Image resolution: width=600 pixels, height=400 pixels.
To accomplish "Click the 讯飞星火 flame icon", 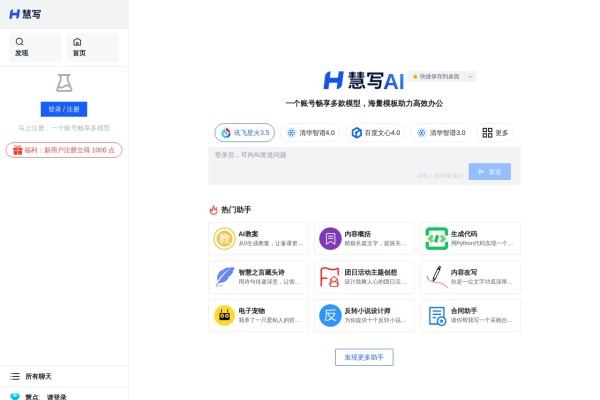I will click(x=226, y=132).
